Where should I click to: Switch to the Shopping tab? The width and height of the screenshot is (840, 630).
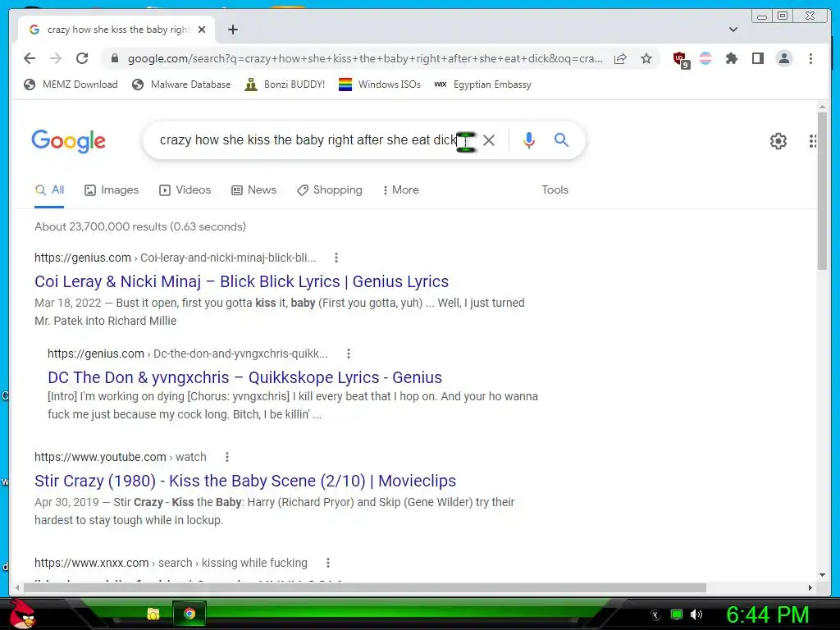[x=330, y=190]
